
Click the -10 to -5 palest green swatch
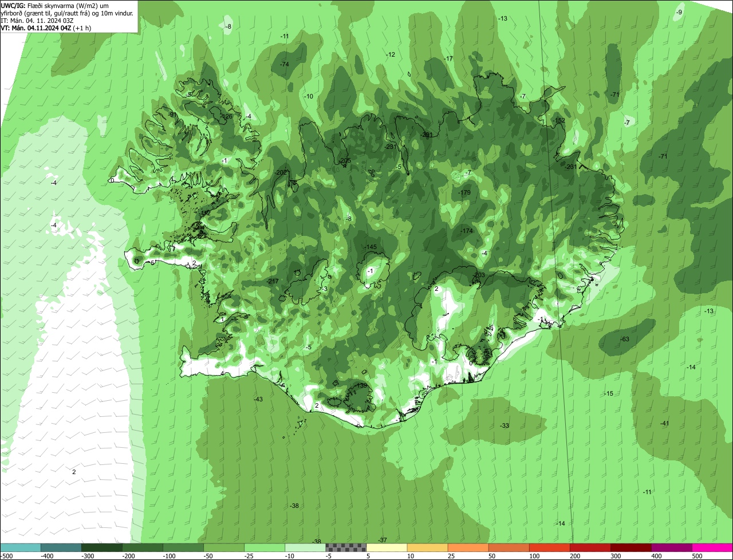pyautogui.click(x=305, y=547)
